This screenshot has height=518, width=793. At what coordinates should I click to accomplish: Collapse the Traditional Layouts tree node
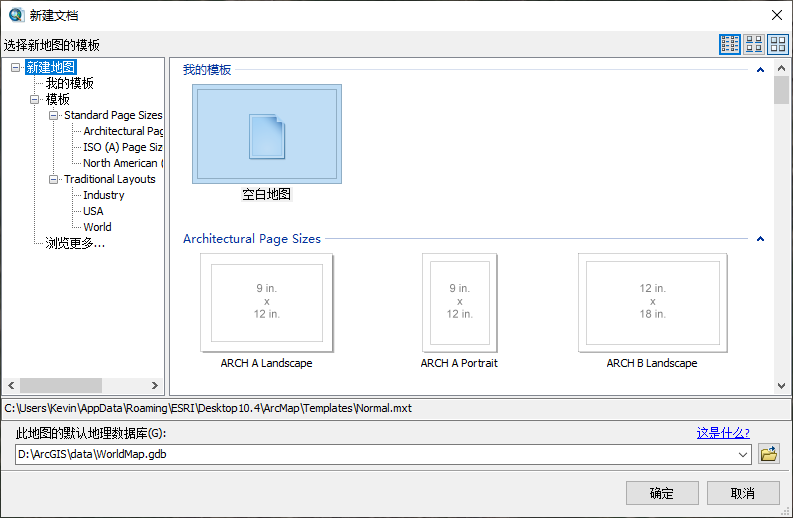[54, 180]
